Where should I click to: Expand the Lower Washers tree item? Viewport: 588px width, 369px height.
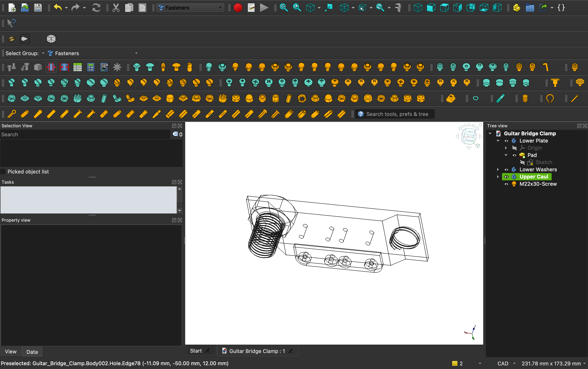coord(498,169)
